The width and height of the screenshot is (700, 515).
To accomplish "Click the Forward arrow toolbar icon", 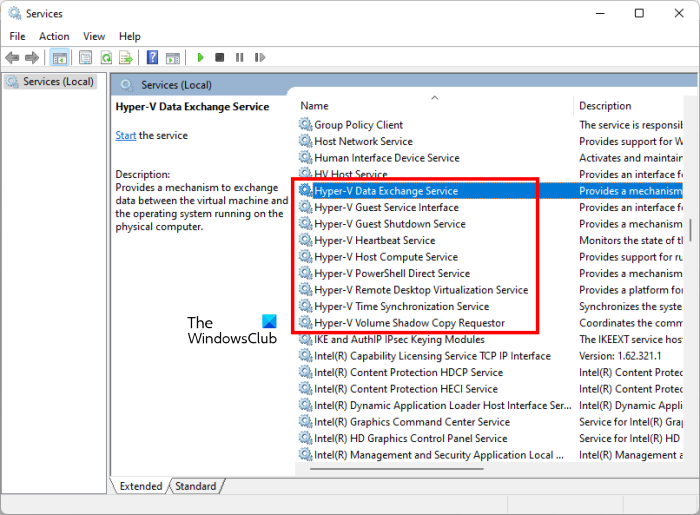I will coord(32,58).
